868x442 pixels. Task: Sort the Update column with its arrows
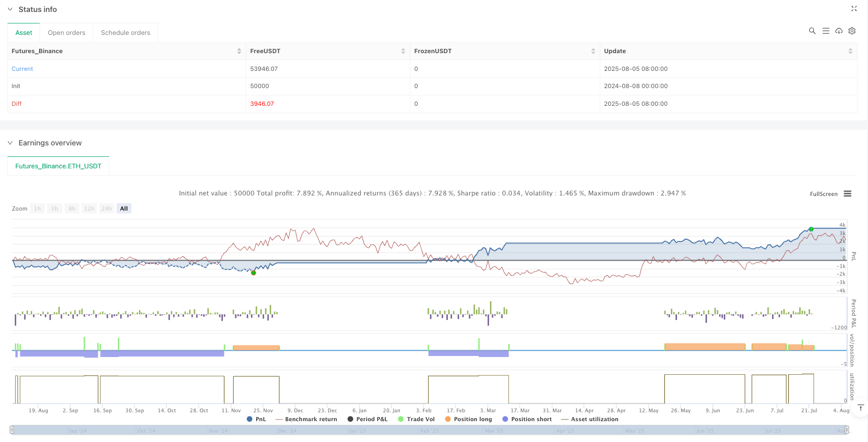[x=850, y=51]
